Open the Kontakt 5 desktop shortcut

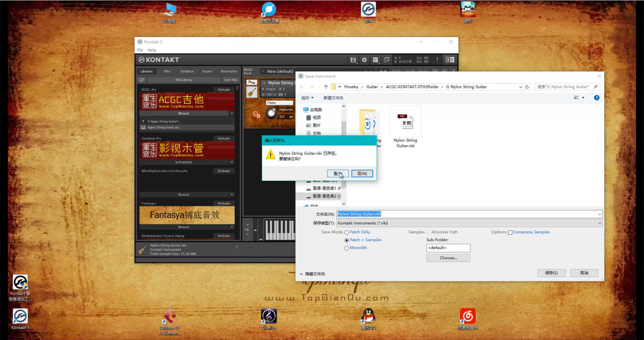[20, 319]
